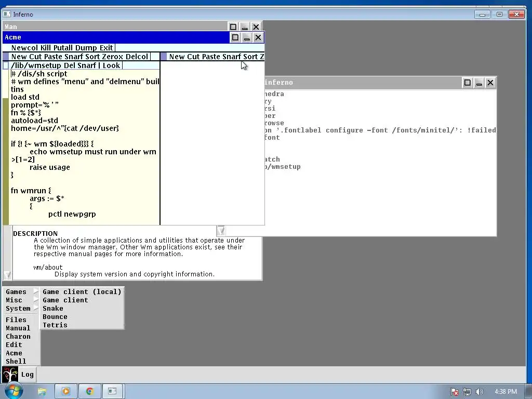Screen dimensions: 532x399
Task: Click Newcol in the Acme top tag
Action: (25, 48)
